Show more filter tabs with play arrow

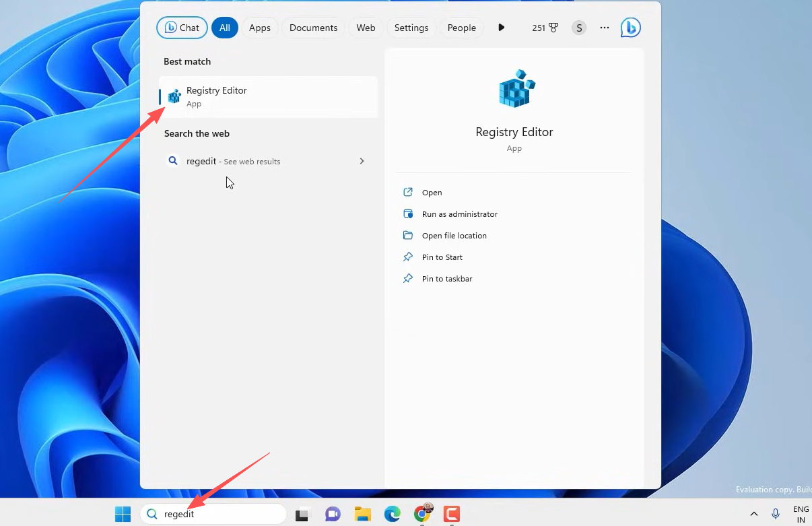501,28
